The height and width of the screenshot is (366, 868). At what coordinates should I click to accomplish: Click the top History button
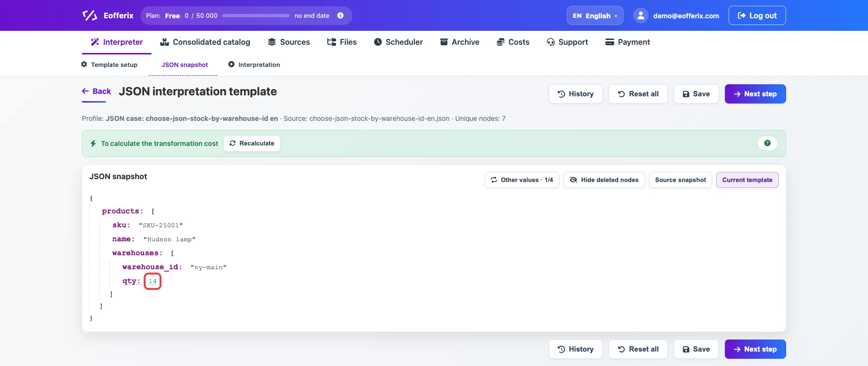coord(576,94)
